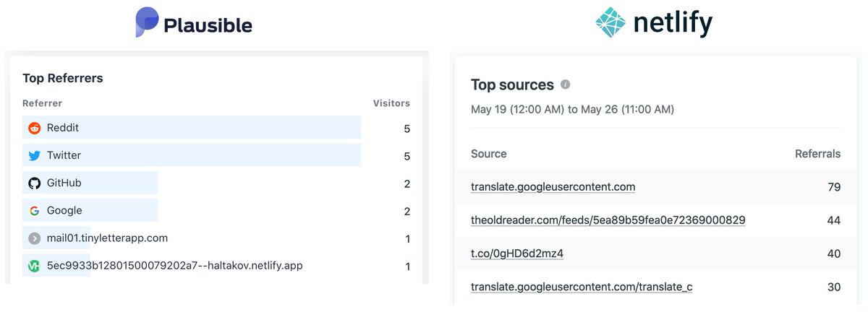Click the GitHub octocat icon
The width and height of the screenshot is (868, 312).
coord(35,183)
